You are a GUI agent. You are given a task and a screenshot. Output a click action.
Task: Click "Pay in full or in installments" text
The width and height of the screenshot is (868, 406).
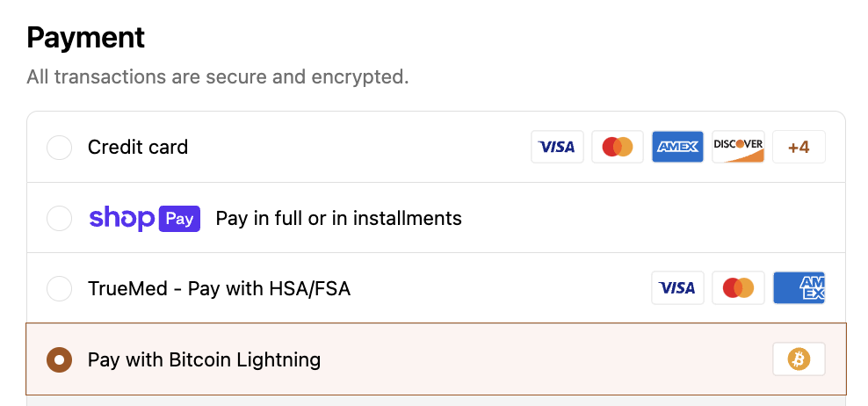[x=338, y=218]
